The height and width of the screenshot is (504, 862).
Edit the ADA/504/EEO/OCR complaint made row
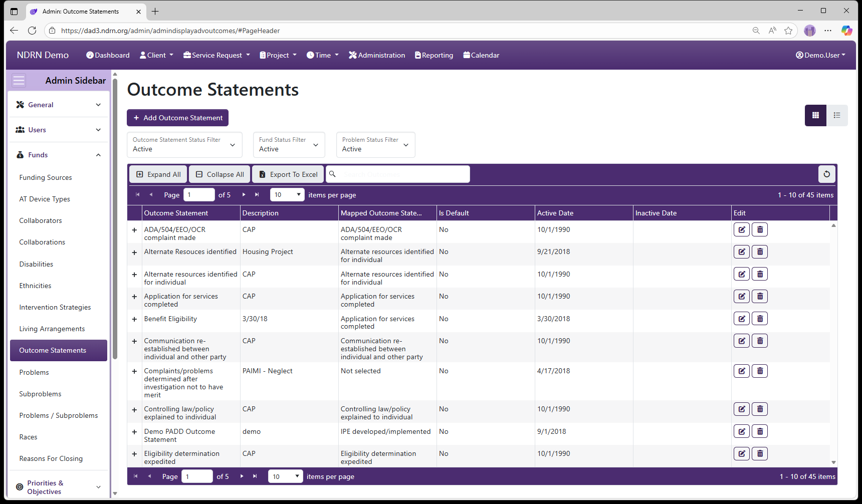[x=742, y=229]
